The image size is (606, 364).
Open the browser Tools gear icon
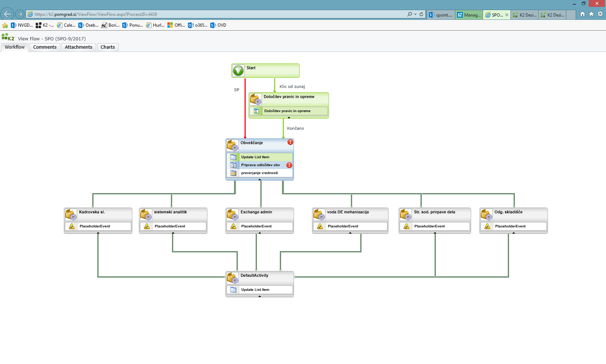pyautogui.click(x=600, y=14)
